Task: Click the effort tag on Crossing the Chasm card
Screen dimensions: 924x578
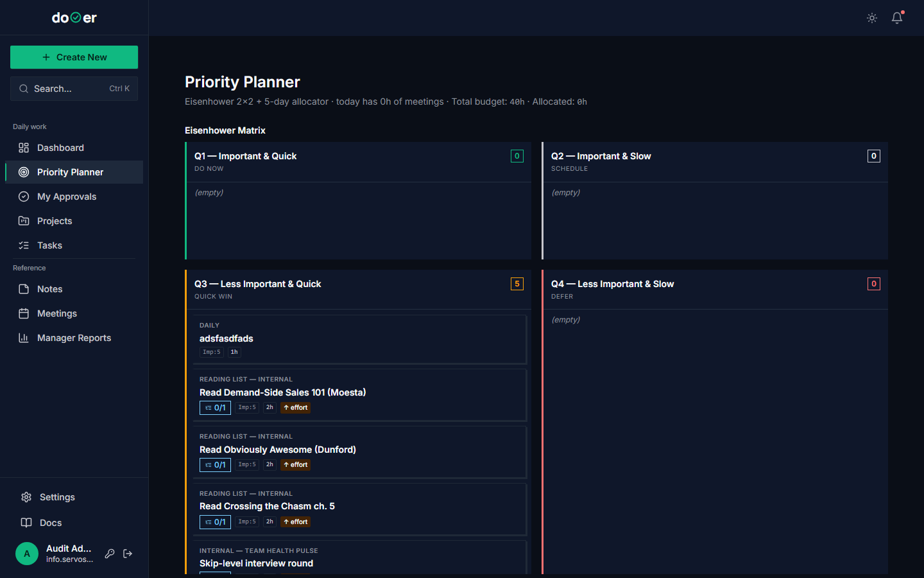Action: [296, 522]
